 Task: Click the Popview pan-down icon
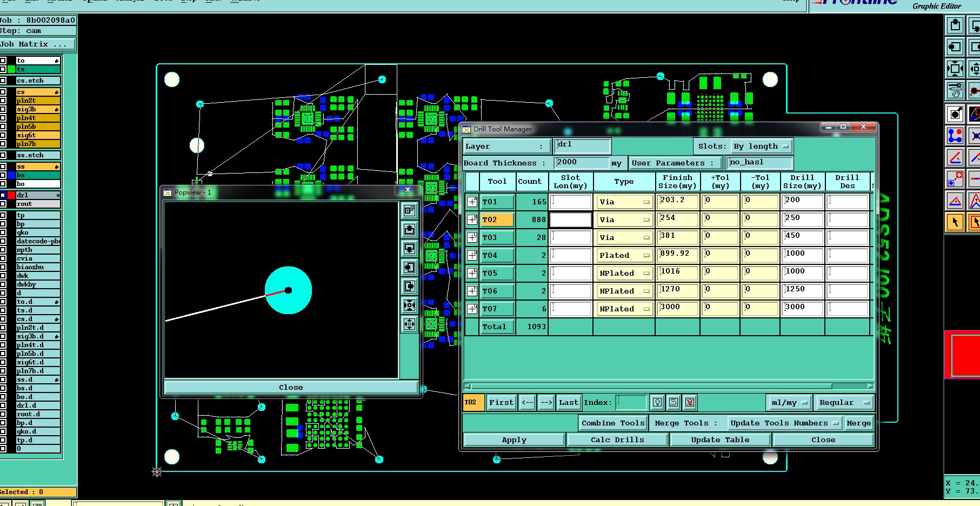pos(409,248)
